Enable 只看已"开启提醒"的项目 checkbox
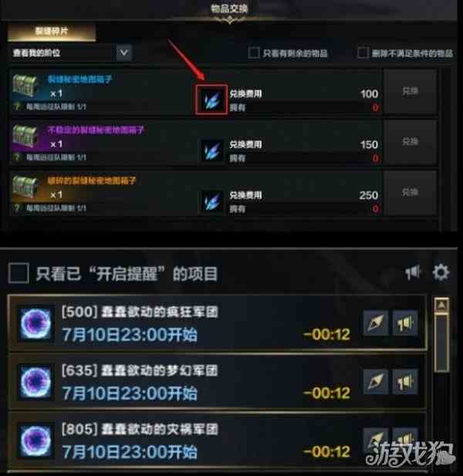 tap(19, 273)
